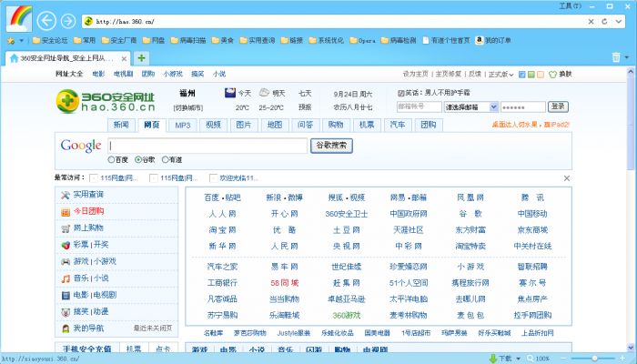The image size is (637, 364).
Task: Open the 工具(T) menu
Action: pos(571,5)
